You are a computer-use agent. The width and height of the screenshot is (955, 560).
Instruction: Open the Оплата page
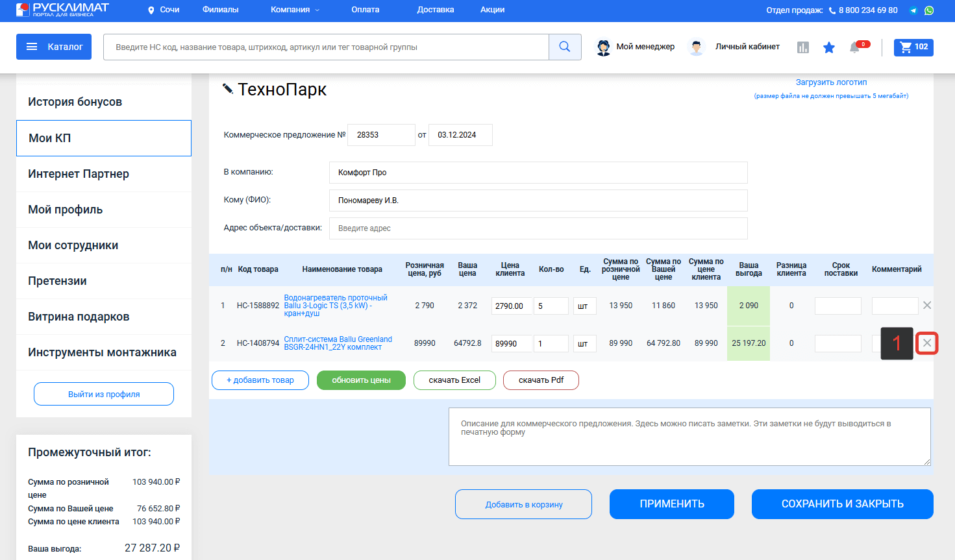(366, 10)
